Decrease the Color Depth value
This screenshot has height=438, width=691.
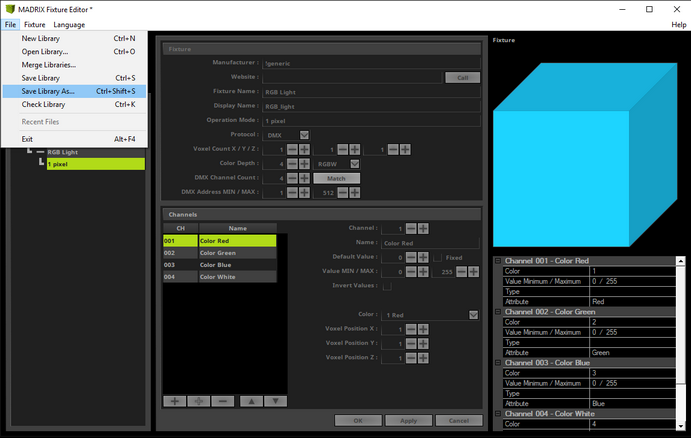pos(292,164)
